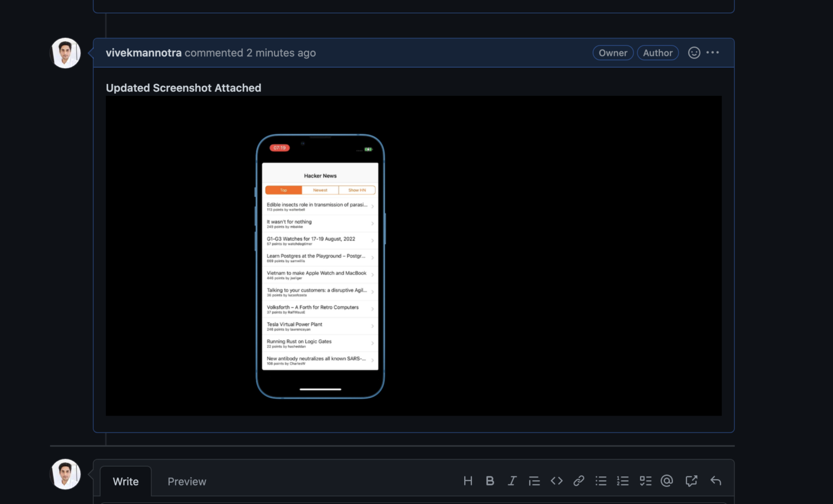Add an unordered bullet list
The height and width of the screenshot is (504, 833).
coord(600,481)
